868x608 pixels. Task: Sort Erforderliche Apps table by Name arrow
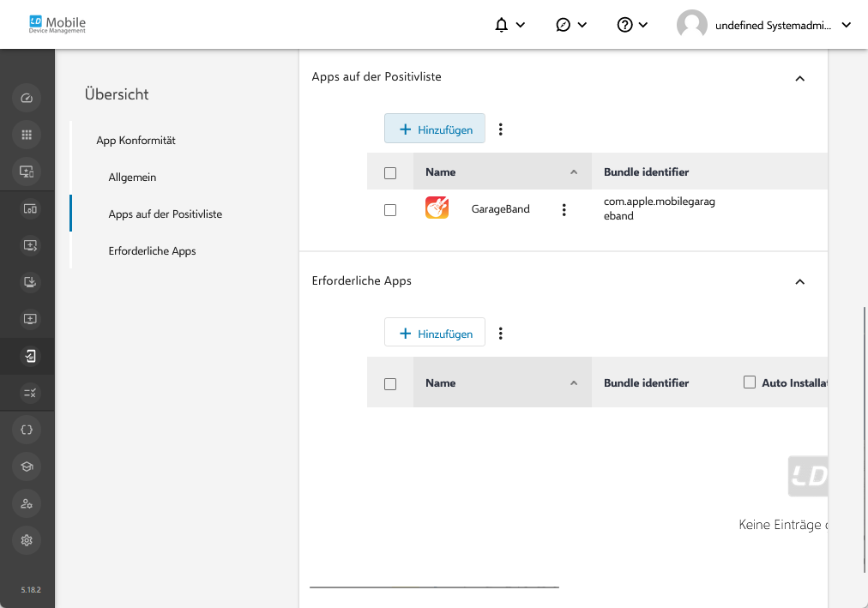tap(574, 382)
